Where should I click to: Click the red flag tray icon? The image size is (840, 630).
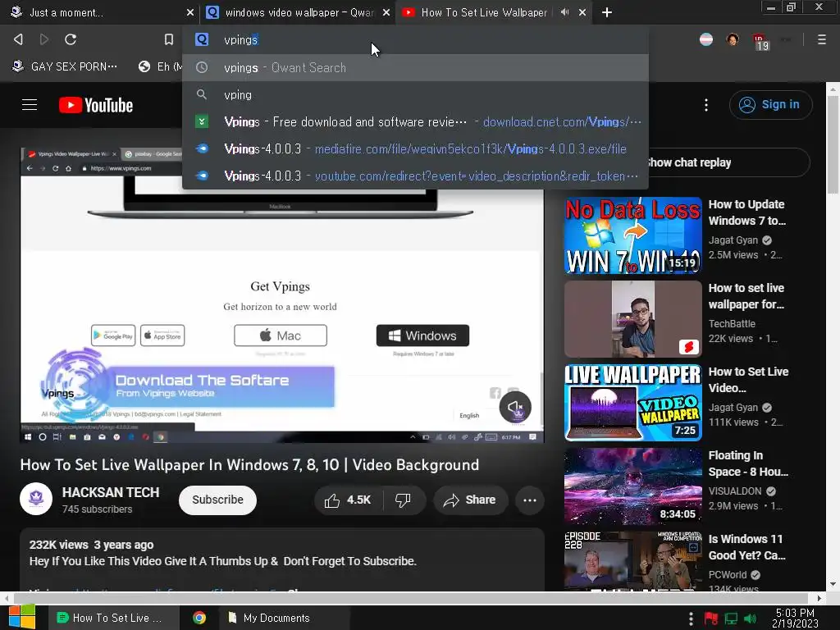[x=711, y=619]
